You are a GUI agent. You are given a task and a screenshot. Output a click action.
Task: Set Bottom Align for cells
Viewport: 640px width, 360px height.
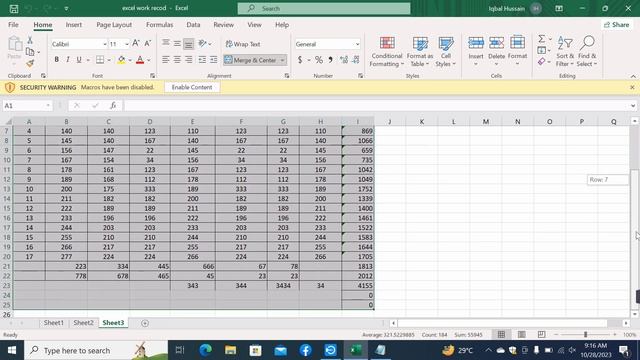click(x=189, y=43)
